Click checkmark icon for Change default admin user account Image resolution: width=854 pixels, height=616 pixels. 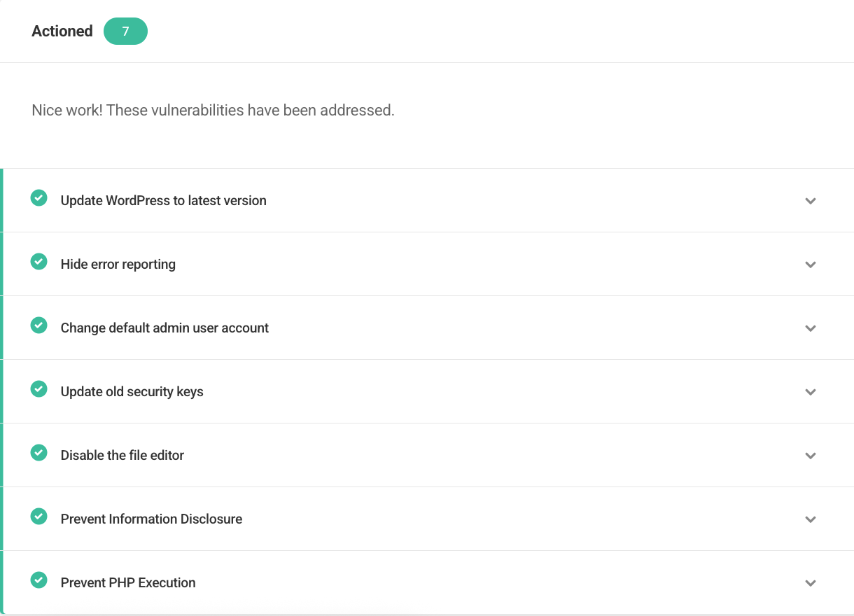tap(39, 325)
